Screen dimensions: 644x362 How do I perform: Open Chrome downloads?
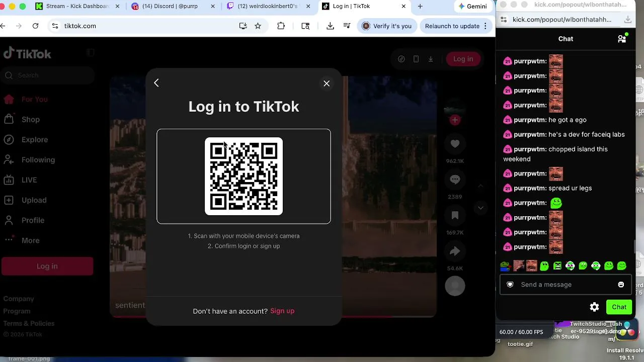click(x=330, y=26)
